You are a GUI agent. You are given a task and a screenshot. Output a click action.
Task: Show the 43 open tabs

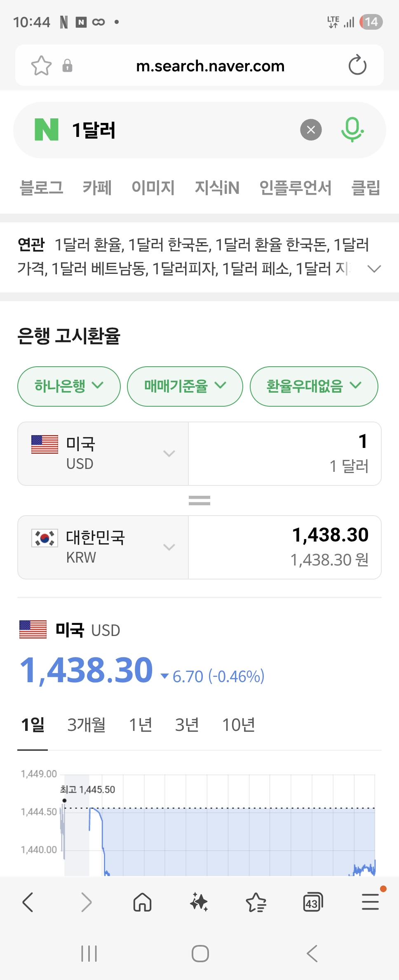[313, 902]
